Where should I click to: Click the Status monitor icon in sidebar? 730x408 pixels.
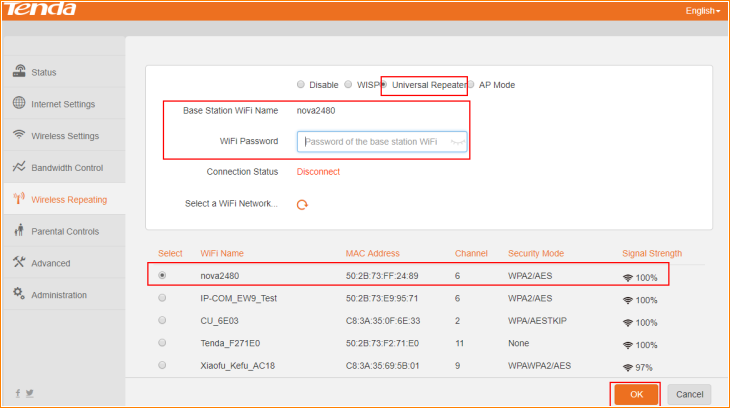[18, 72]
